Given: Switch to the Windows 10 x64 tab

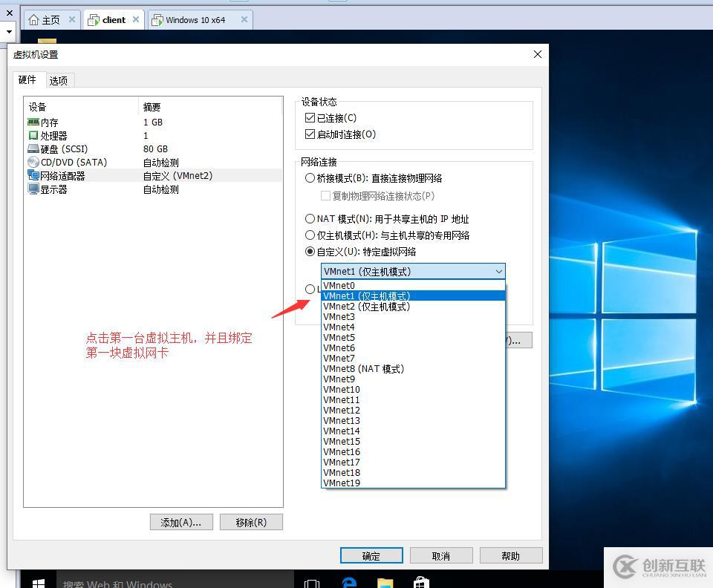Looking at the screenshot, I should [198, 19].
